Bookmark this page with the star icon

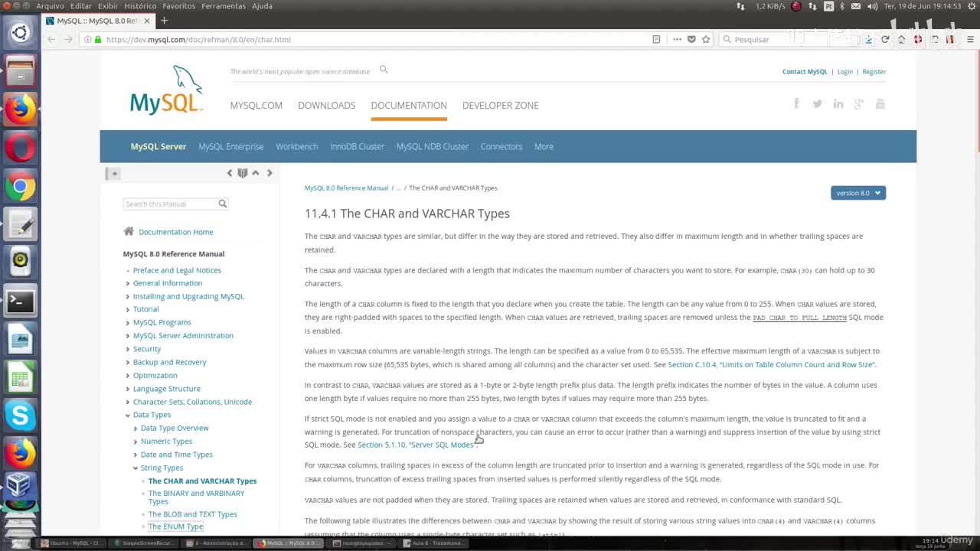pyautogui.click(x=706, y=39)
